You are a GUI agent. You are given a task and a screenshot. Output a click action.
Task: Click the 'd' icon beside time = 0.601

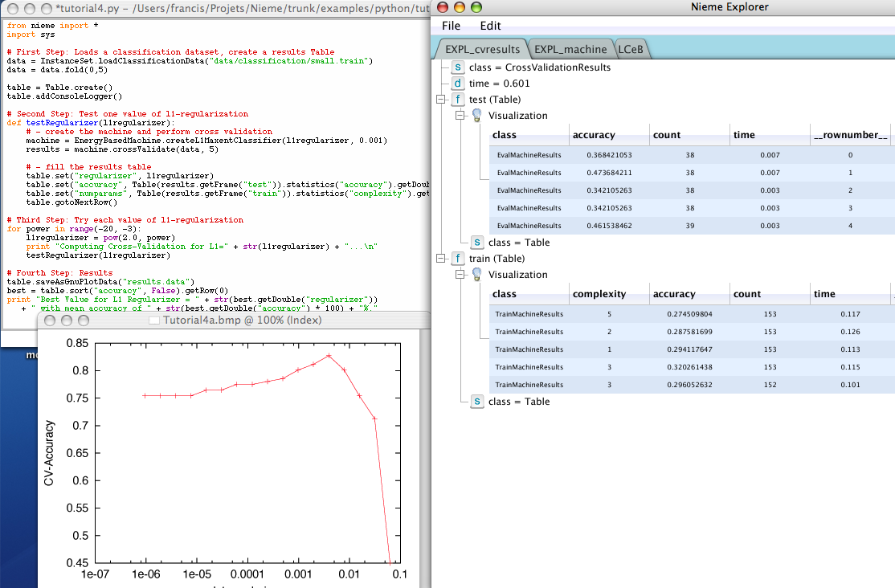click(x=458, y=84)
